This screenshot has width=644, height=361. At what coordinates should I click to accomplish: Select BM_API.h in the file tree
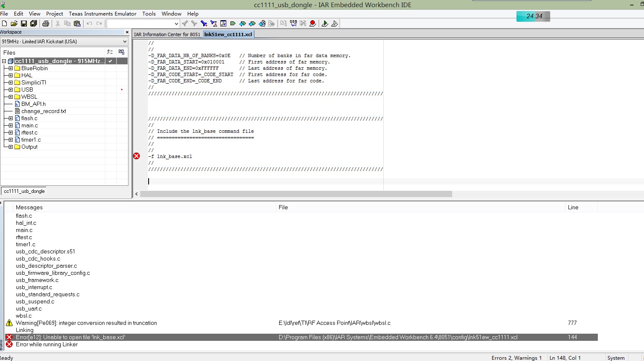(x=34, y=104)
